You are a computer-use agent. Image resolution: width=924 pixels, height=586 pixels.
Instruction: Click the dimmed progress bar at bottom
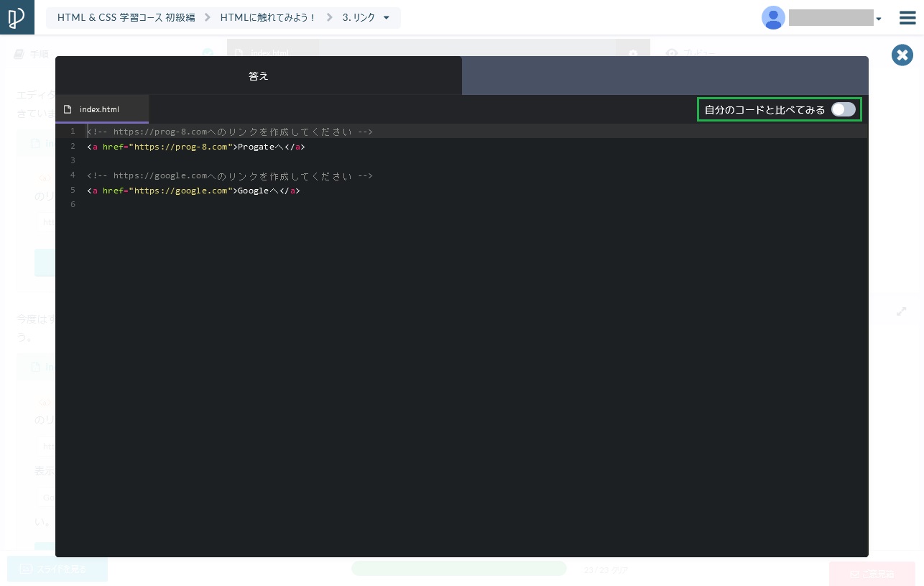458,569
